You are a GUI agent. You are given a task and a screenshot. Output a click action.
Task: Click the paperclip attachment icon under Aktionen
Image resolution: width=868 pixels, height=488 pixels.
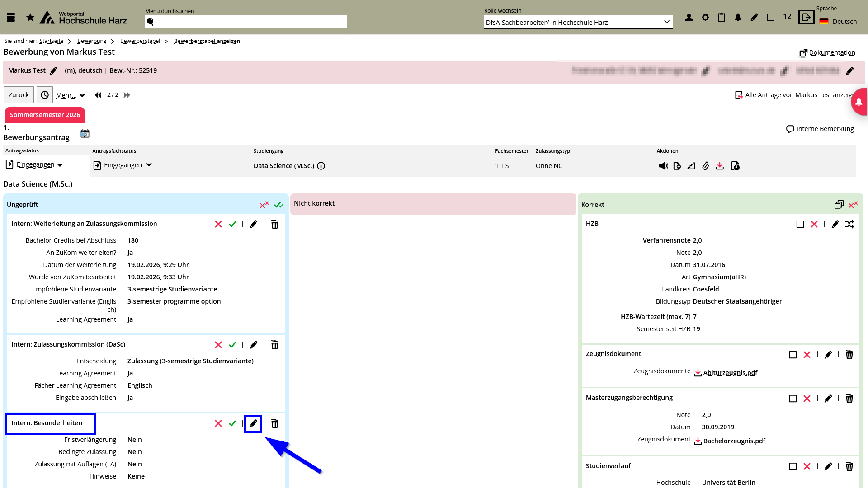(x=705, y=166)
